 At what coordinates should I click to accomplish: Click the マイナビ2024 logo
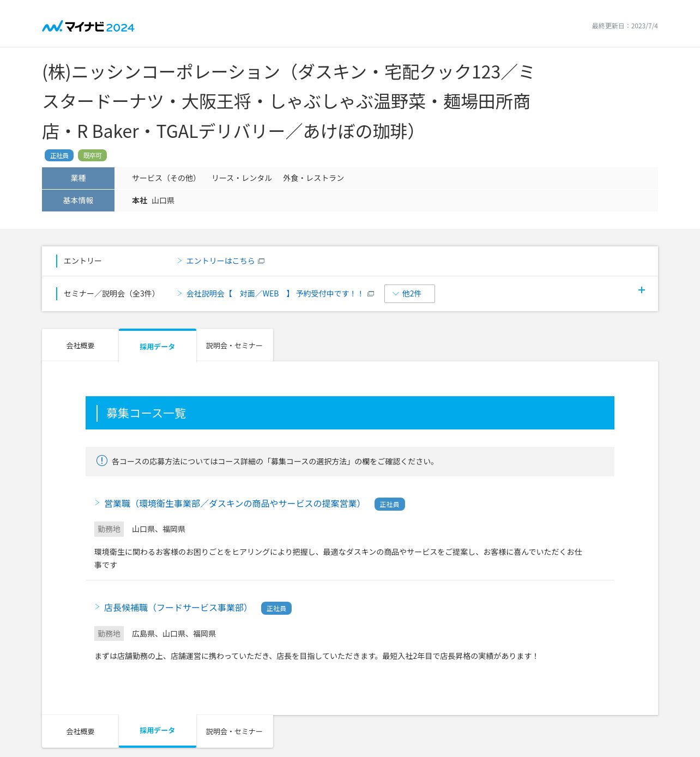pyautogui.click(x=88, y=27)
